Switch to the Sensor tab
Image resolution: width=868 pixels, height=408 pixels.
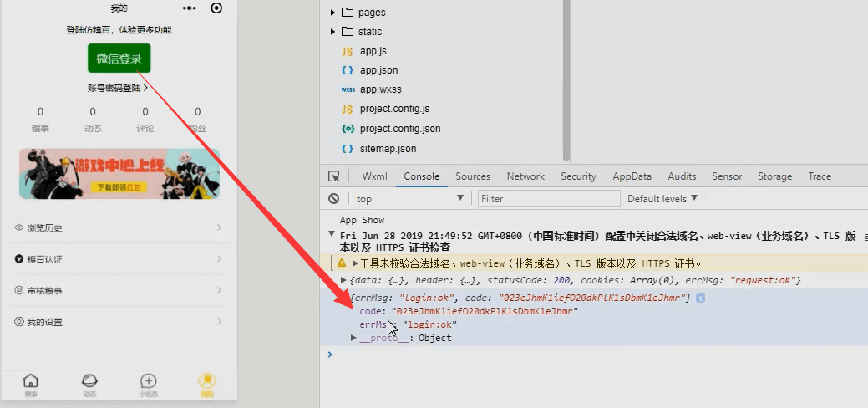[727, 176]
